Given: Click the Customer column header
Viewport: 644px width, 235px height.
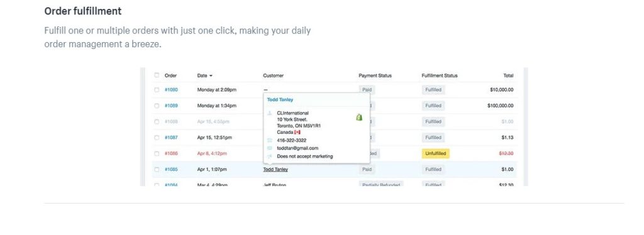Looking at the screenshot, I should click(x=273, y=75).
